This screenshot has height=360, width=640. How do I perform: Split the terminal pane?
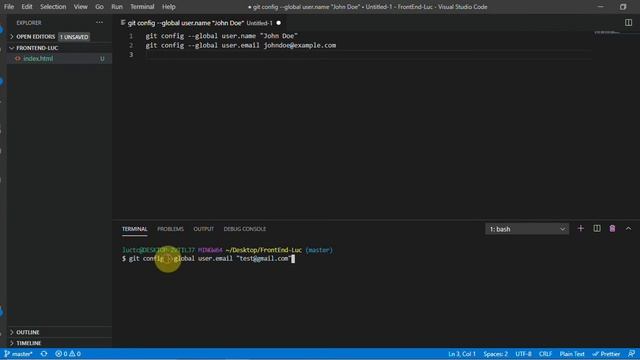[x=597, y=229]
